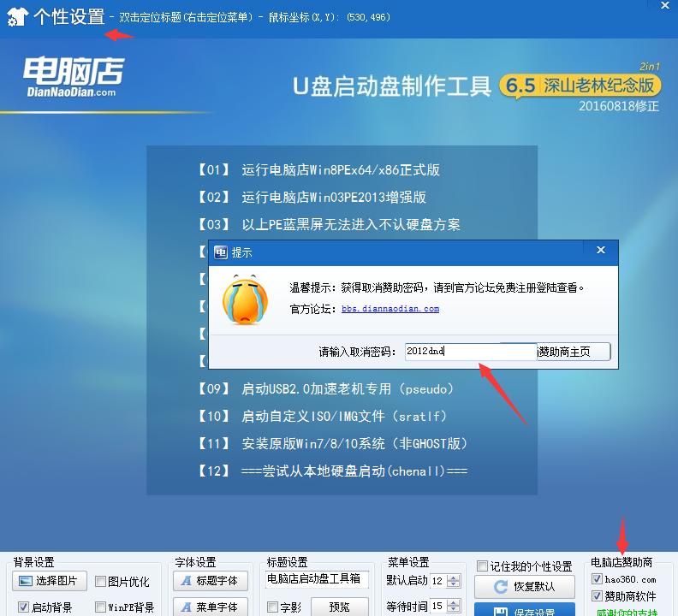Enable the 记住我的个性设置 checkbox
The width and height of the screenshot is (678, 616).
(482, 566)
